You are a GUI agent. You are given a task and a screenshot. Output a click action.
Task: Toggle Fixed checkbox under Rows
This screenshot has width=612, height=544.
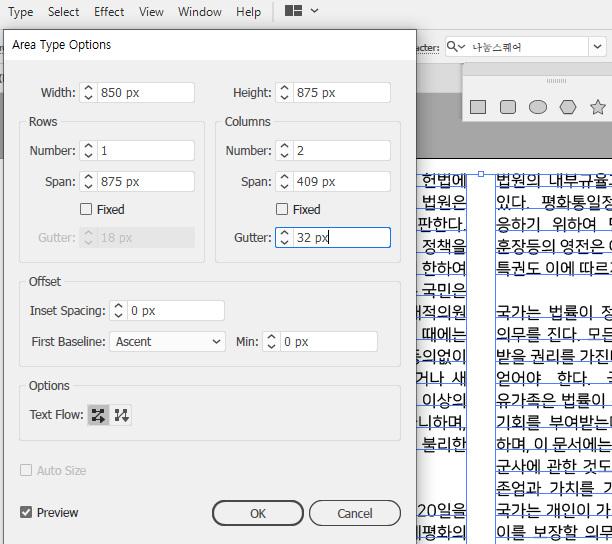[86, 210]
